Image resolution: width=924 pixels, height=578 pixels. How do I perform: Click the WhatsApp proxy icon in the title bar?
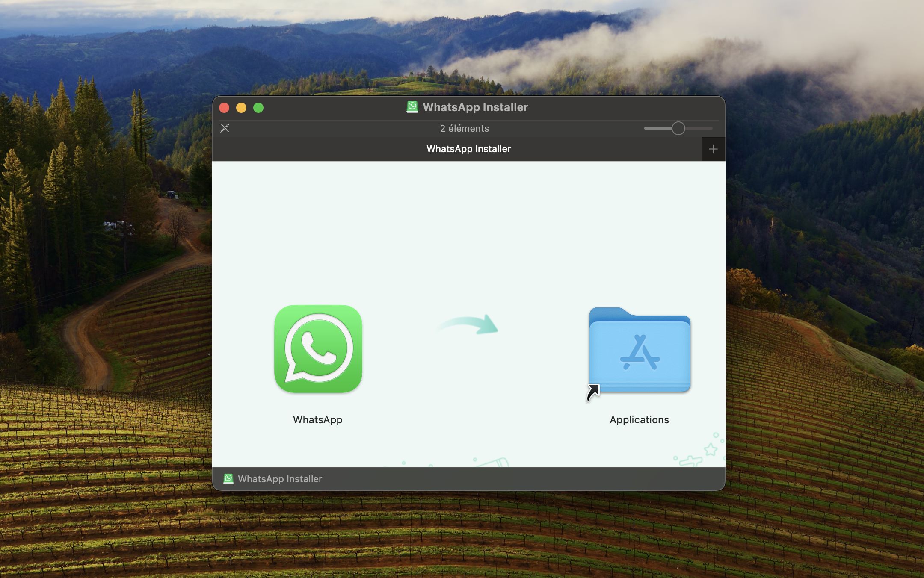(412, 107)
